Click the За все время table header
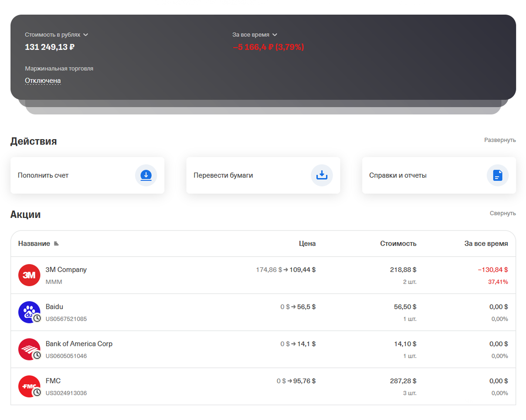 [x=486, y=244]
